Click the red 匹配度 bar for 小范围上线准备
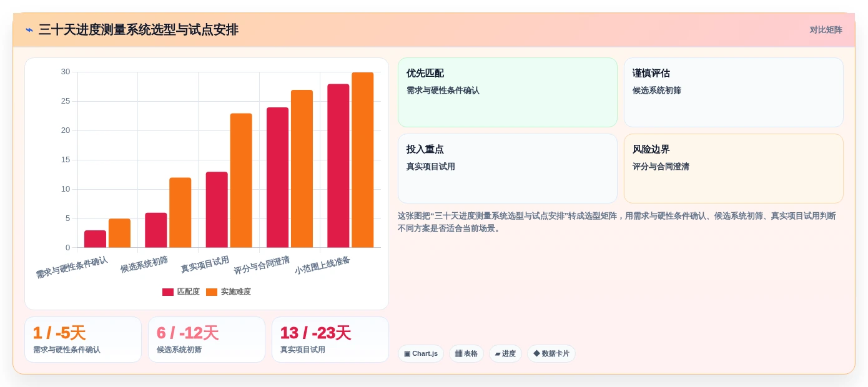The image size is (868, 387). [338, 166]
